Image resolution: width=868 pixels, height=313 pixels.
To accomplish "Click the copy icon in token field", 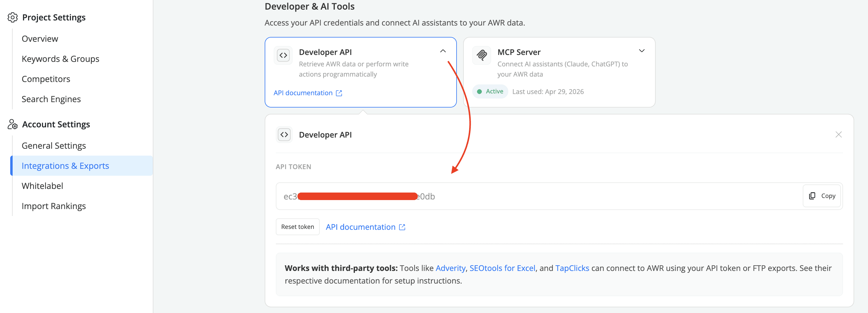I will [x=812, y=196].
